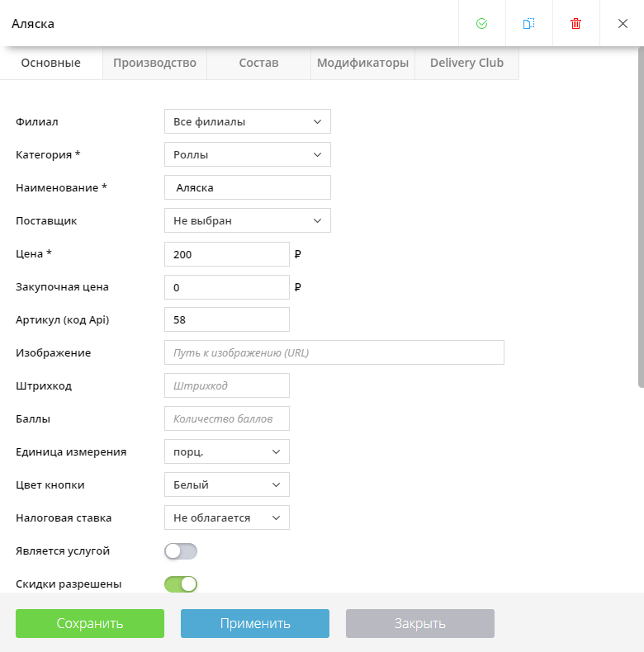Disable the Скидки разрешены toggle
This screenshot has height=652, width=644.
(181, 584)
